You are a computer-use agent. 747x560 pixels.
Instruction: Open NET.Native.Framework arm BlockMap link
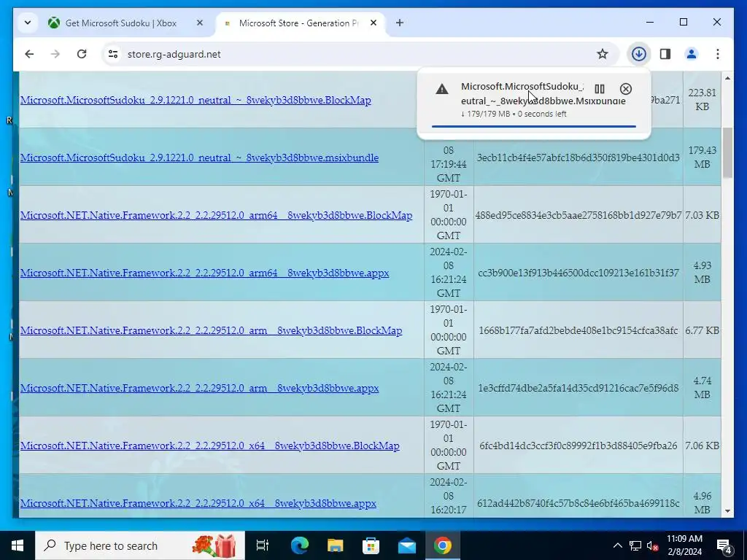coord(211,330)
